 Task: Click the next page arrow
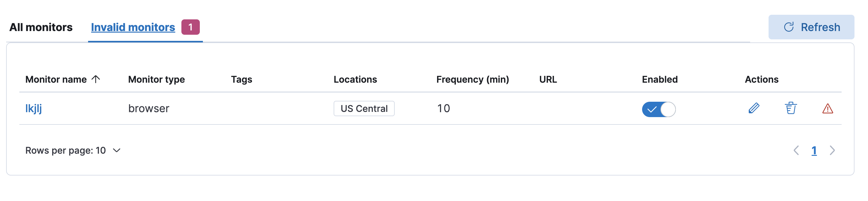(x=832, y=150)
